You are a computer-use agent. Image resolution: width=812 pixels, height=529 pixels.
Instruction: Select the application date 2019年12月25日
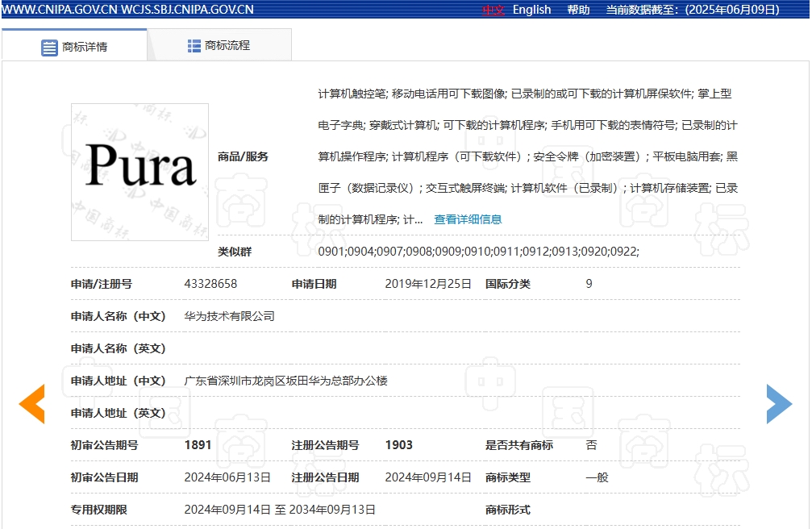[428, 284]
